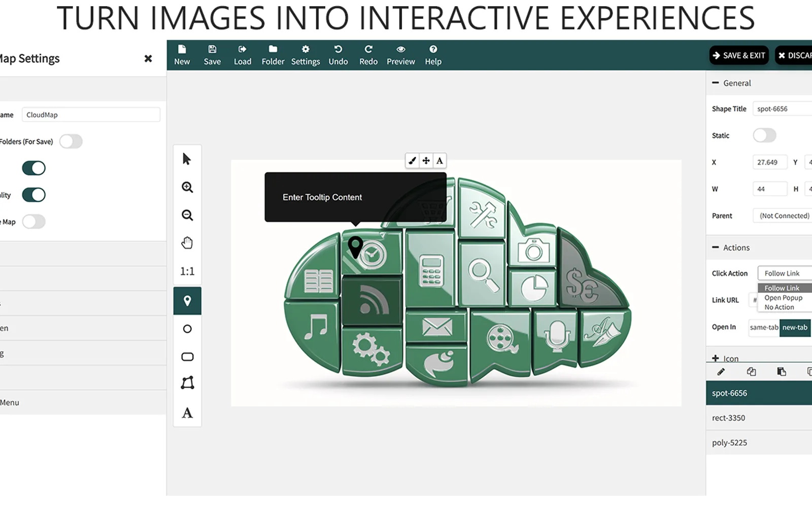Screen dimensions: 812x508
Task: Set Open In to same-tab
Action: [764, 328]
